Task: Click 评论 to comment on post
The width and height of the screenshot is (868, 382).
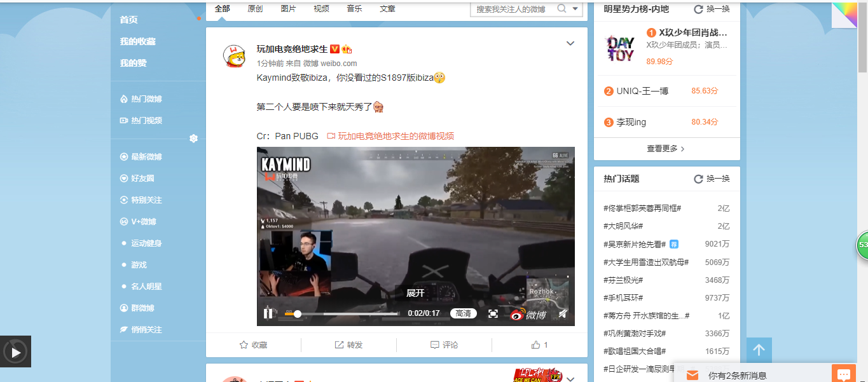Action: tap(444, 344)
